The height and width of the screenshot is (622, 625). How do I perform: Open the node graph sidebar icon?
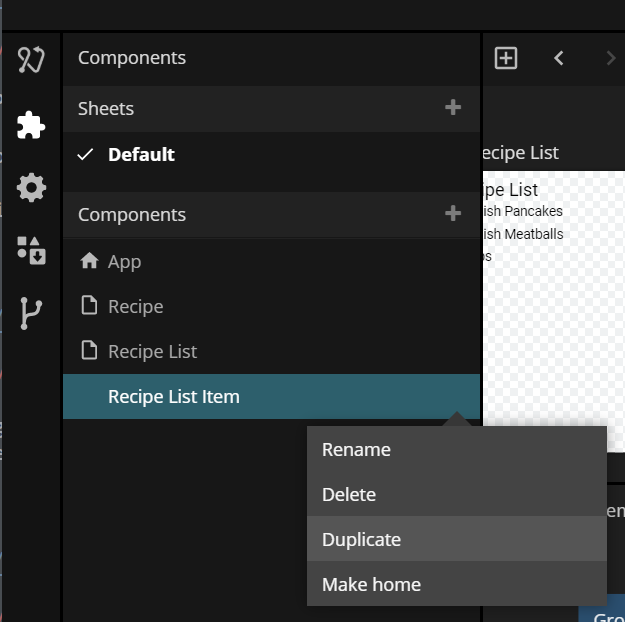point(31,60)
